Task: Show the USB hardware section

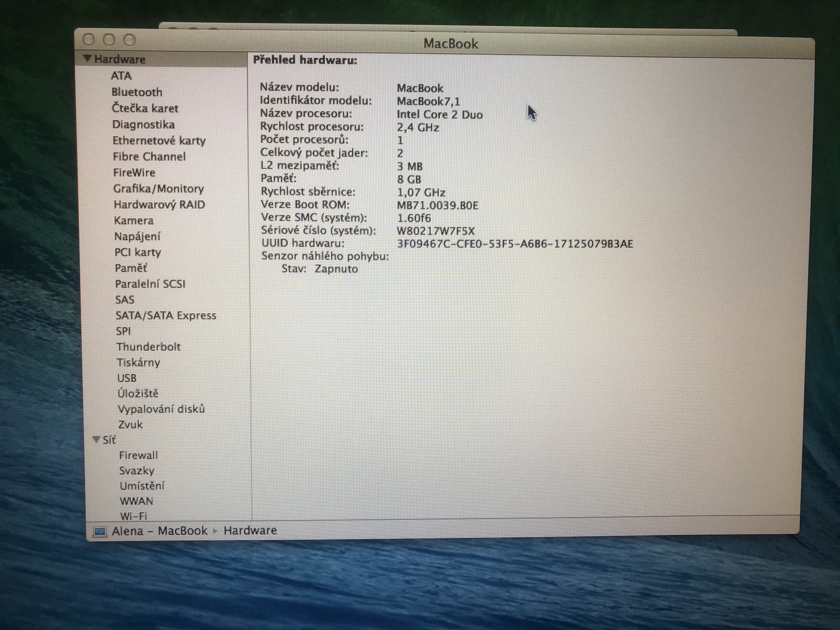Action: coord(126,378)
